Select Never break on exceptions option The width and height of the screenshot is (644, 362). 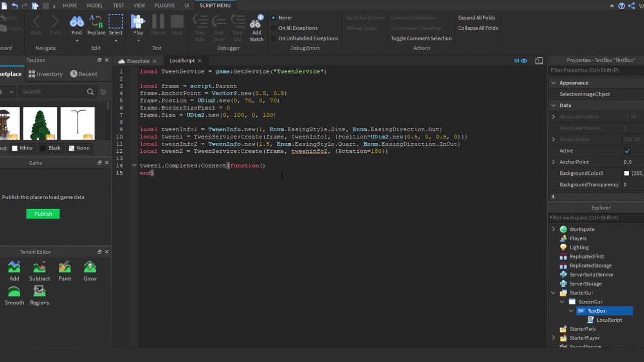[x=282, y=18]
